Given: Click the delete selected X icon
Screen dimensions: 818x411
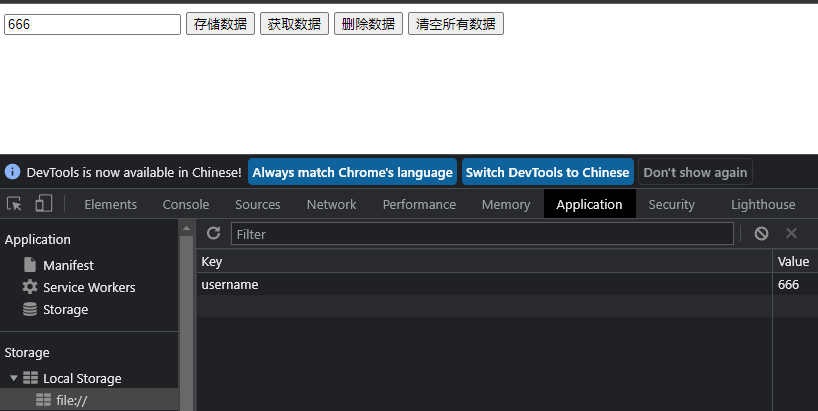Looking at the screenshot, I should (791, 233).
